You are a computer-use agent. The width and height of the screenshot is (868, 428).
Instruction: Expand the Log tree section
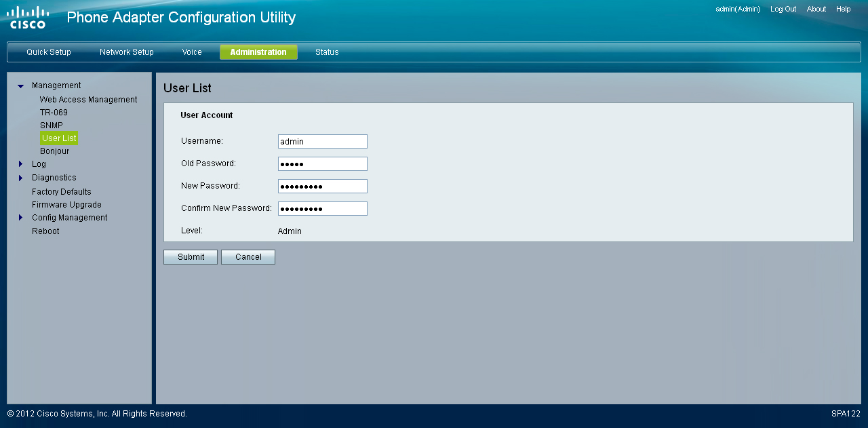point(20,164)
